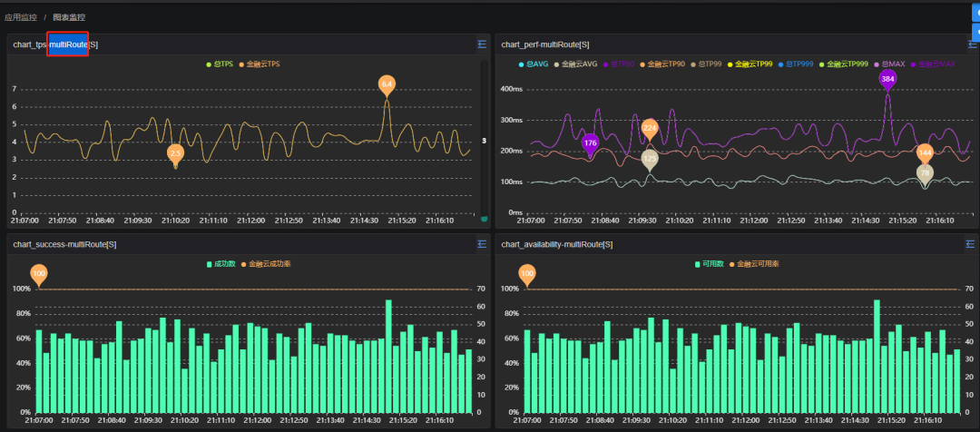The width and height of the screenshot is (980, 432).
Task: Open the chart_success-multiRoute panel menu icon
Action: click(481, 244)
